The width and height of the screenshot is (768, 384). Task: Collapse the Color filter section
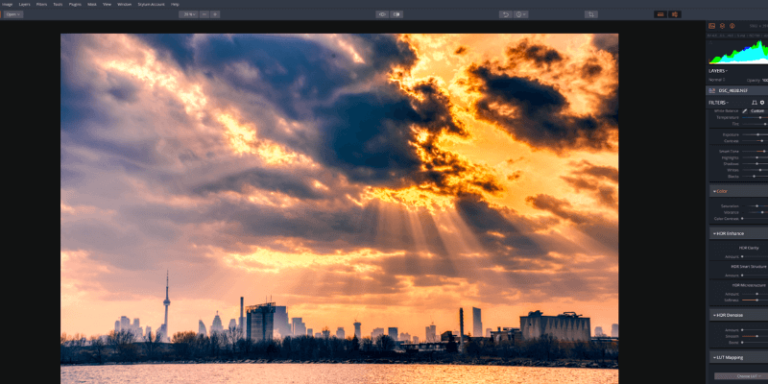click(x=739, y=191)
